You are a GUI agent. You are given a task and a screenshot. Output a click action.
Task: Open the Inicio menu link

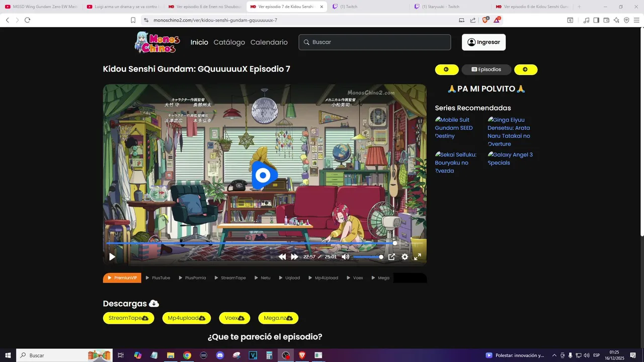pos(199,42)
